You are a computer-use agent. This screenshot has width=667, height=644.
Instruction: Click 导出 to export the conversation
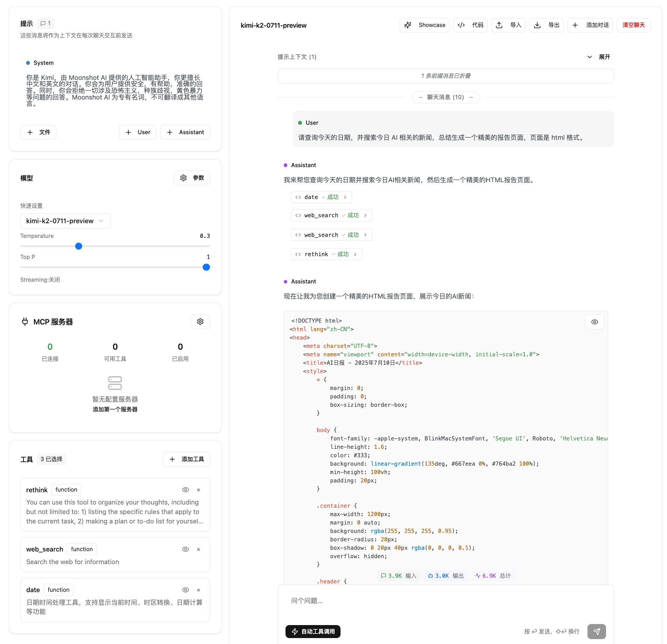(546, 25)
